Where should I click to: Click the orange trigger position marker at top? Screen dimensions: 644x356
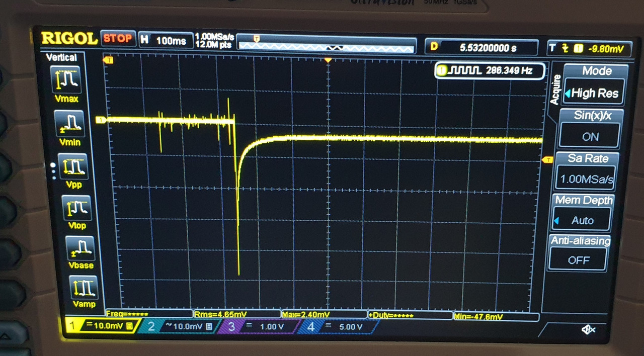pos(328,60)
